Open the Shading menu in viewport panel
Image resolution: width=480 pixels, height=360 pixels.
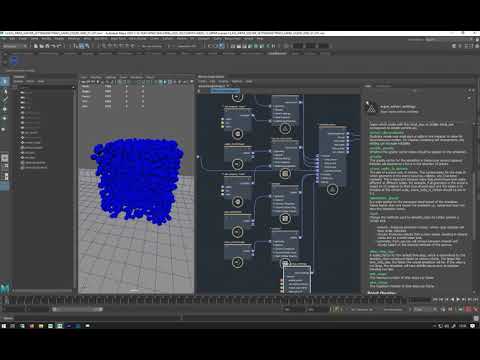click(96, 77)
